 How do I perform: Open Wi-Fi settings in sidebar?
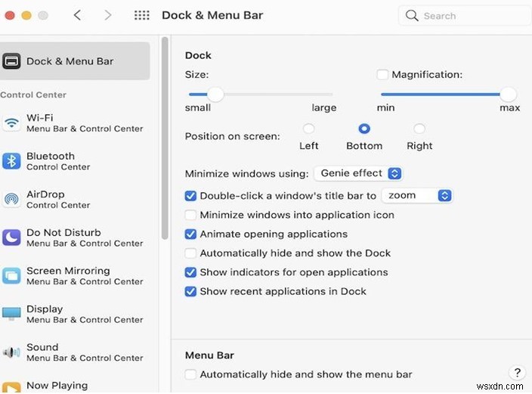(75, 123)
